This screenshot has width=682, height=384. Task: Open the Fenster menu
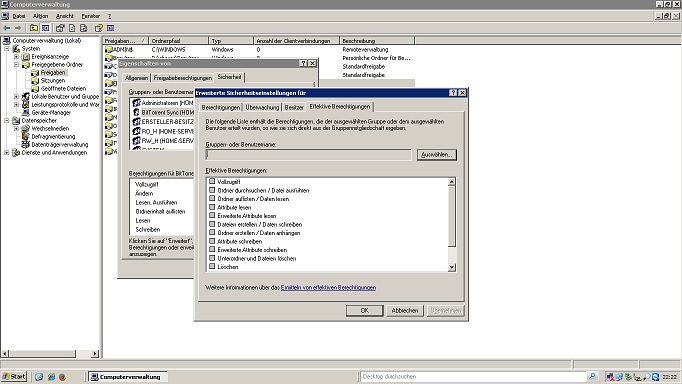[90, 16]
